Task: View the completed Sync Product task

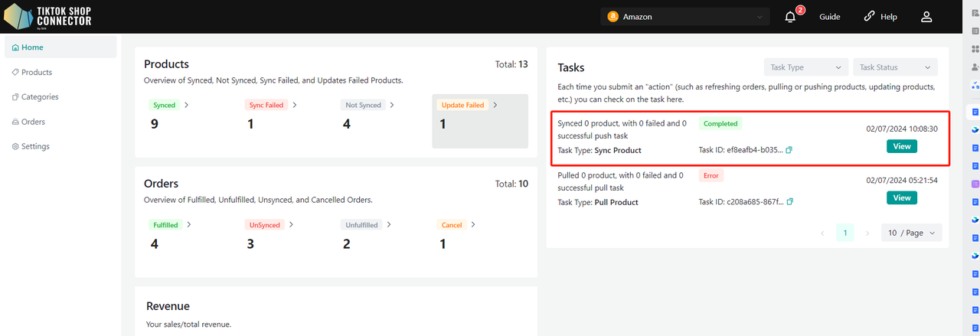Action: tap(901, 146)
